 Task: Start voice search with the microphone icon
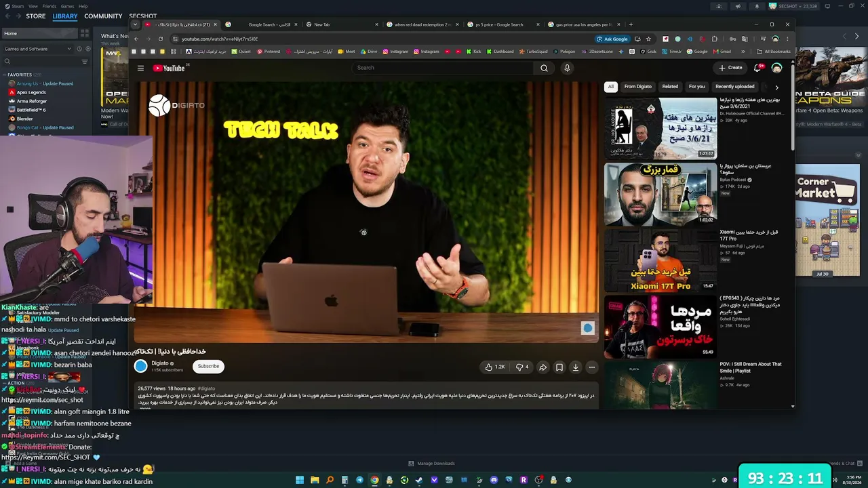click(x=567, y=68)
